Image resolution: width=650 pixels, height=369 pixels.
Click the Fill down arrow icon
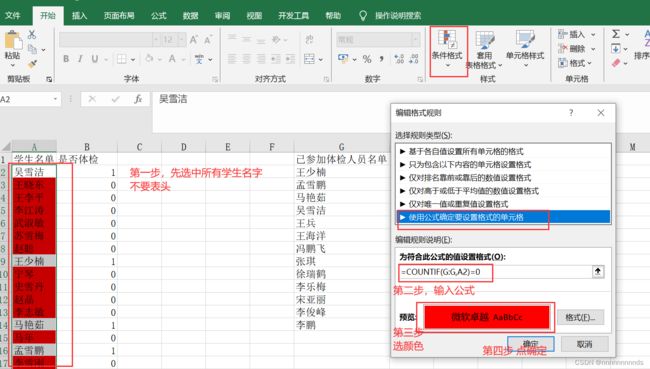[x=616, y=49]
